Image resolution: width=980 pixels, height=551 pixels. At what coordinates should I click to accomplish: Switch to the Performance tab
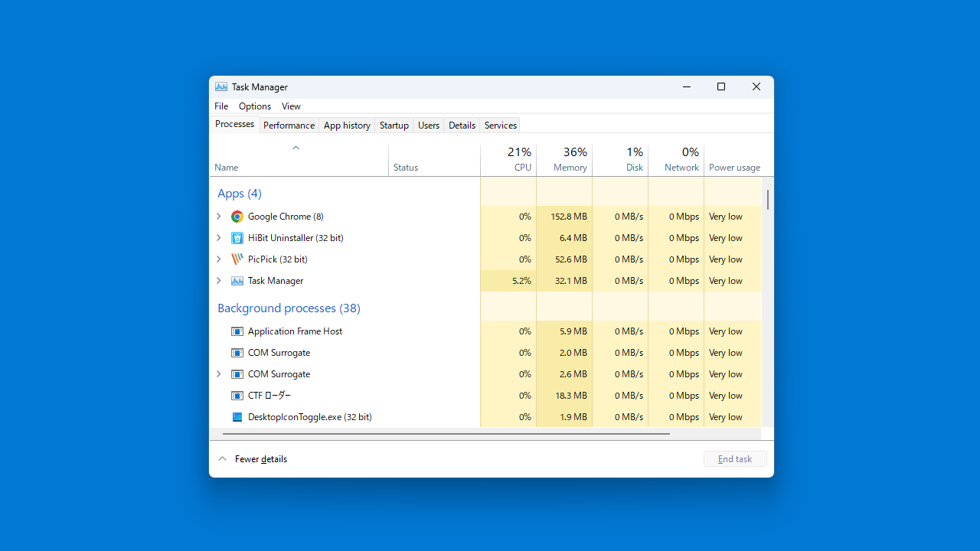(289, 126)
